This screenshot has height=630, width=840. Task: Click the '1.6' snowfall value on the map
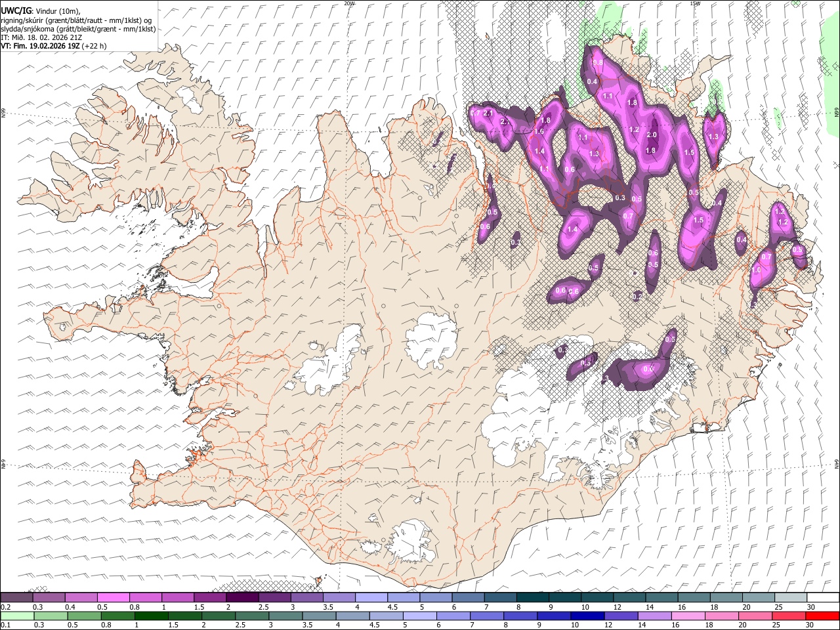[x=539, y=131]
